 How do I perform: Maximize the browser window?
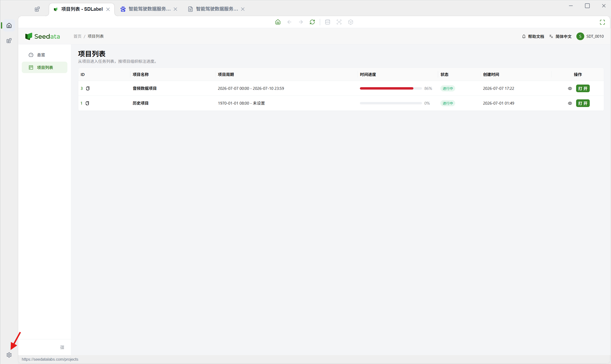(x=587, y=6)
